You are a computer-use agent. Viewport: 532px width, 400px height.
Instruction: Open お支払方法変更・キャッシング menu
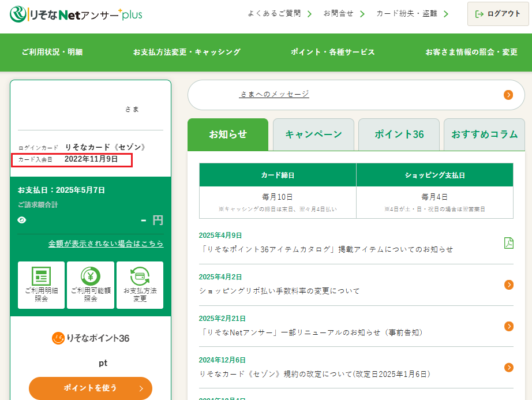187,52
